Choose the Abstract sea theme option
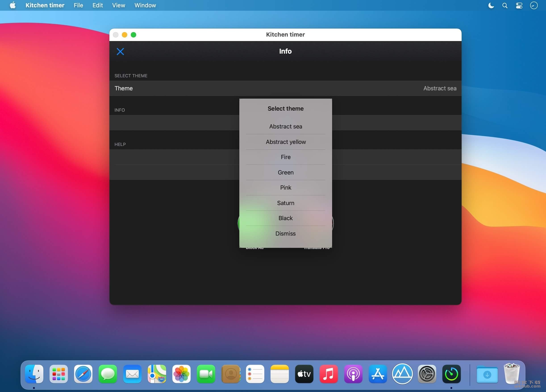This screenshot has height=392, width=546. (286, 126)
